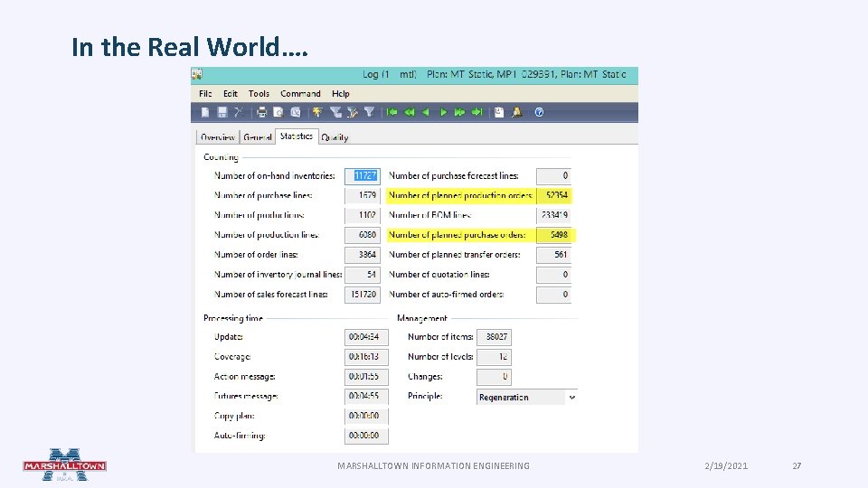Viewport: 868px width, 488px height.
Task: Click the Alert bell icon
Action: tap(516, 112)
